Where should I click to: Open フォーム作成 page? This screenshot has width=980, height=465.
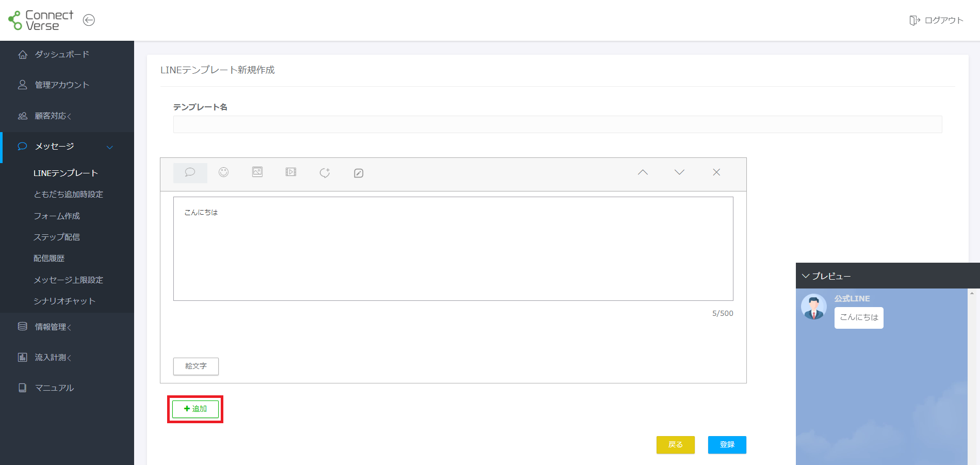tap(57, 216)
